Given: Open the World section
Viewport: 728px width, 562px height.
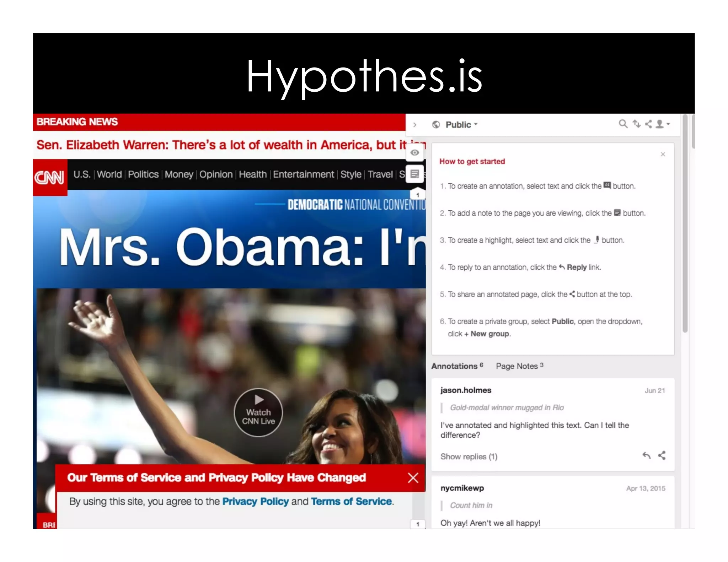Looking at the screenshot, I should (x=109, y=174).
